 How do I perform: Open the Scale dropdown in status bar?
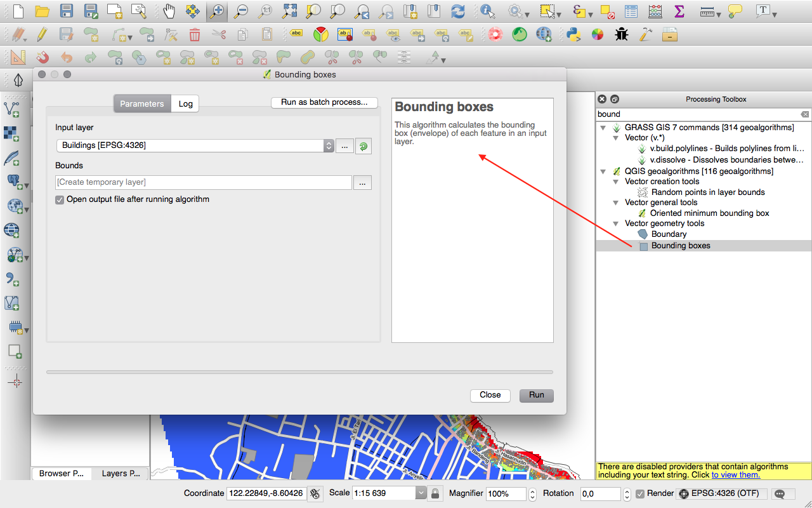[x=421, y=493]
